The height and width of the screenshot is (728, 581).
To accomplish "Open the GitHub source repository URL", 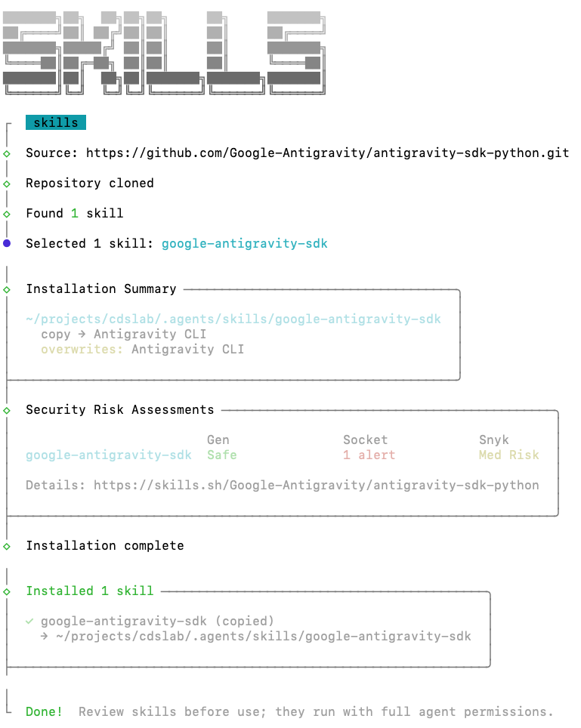I will point(327,153).
